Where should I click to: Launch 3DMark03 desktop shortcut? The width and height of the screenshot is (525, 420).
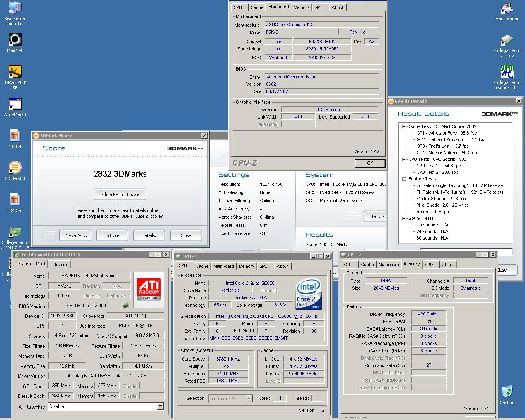coord(15,171)
